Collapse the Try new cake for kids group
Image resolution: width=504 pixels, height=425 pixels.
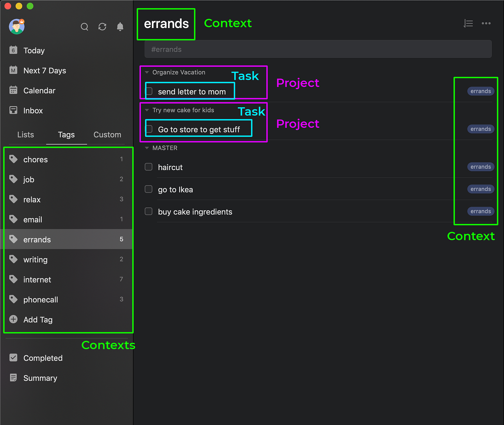[147, 110]
